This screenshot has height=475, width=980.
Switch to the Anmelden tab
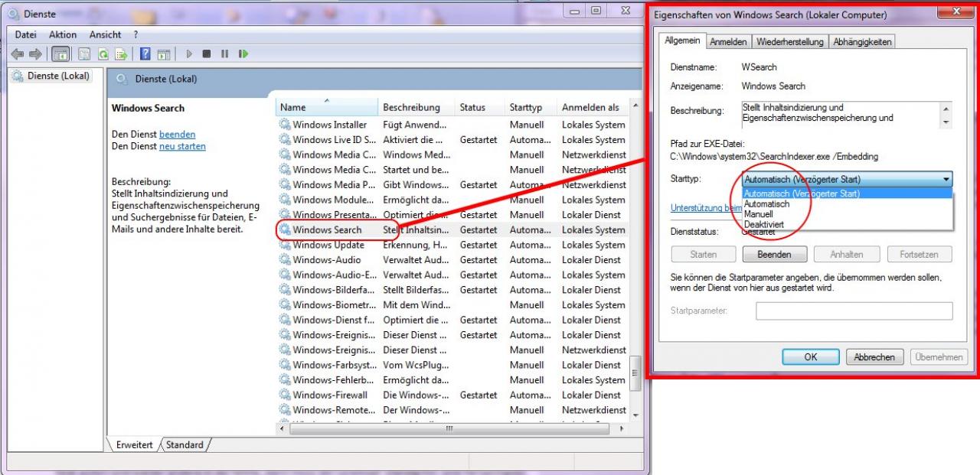click(728, 42)
